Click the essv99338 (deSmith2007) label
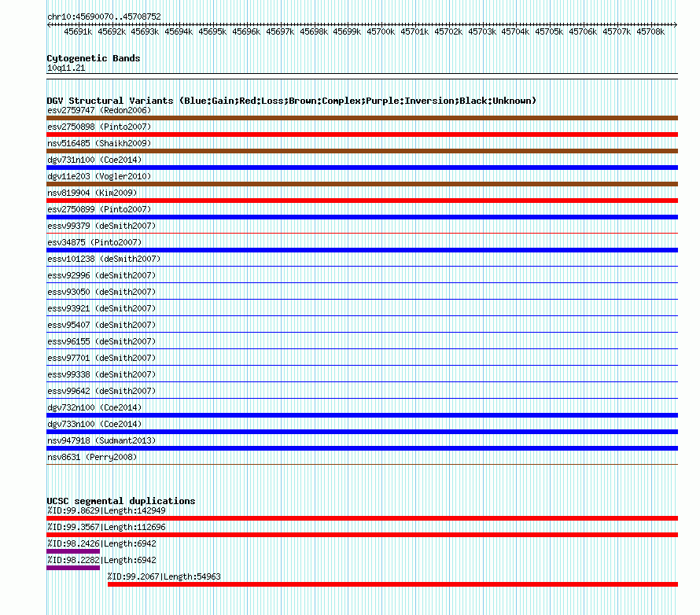700x615 pixels. 101,374
